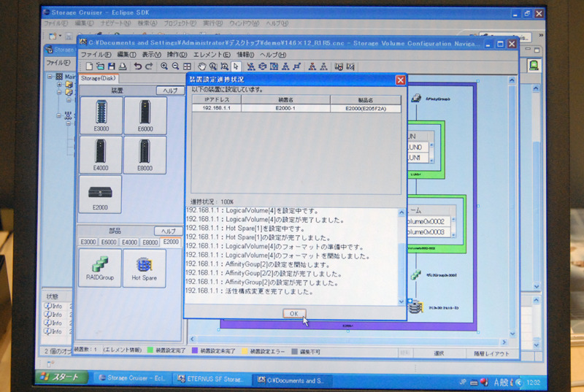This screenshot has height=392, width=584.
Task: Switch to Storage Cruiser - Ecl taskbar item
Action: (132, 378)
